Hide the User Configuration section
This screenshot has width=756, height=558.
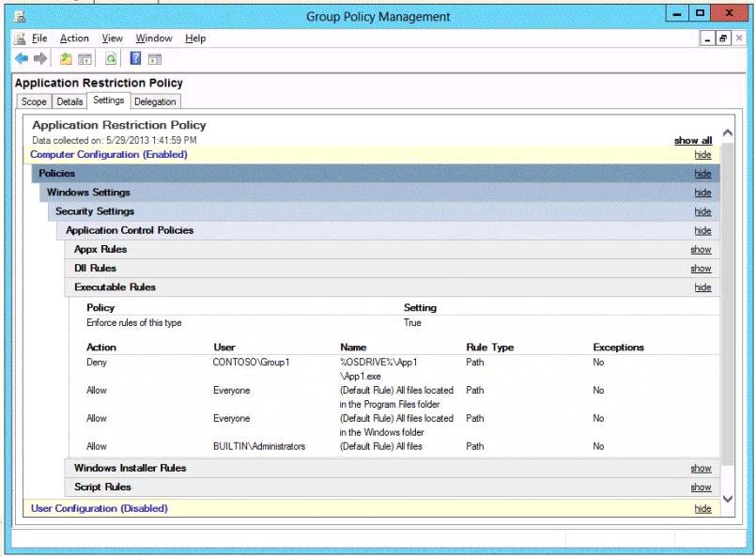tap(702, 508)
